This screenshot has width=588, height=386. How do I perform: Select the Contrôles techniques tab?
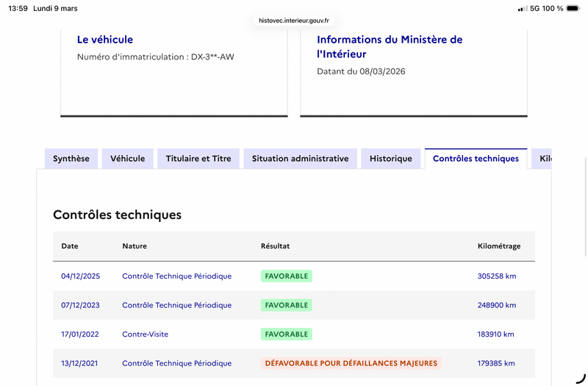(476, 159)
